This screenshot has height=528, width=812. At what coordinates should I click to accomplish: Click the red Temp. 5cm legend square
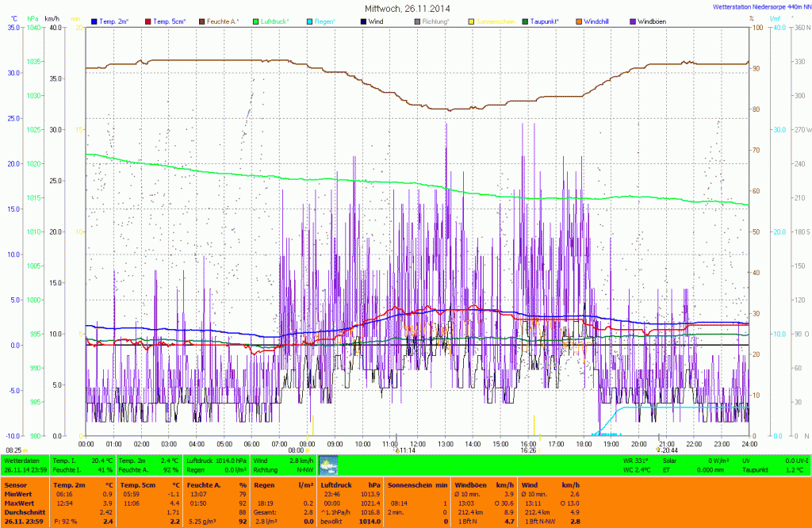(147, 21)
